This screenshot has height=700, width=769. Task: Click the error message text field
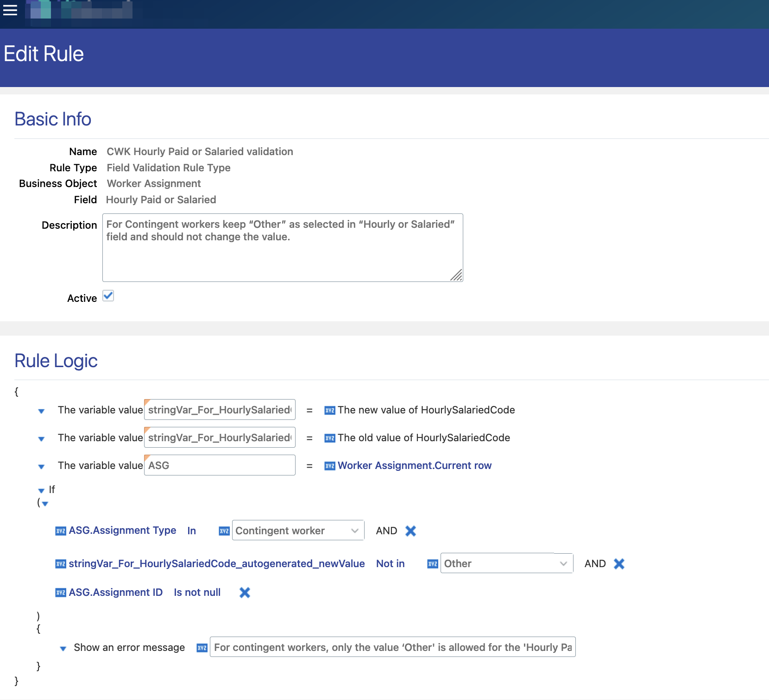point(393,647)
